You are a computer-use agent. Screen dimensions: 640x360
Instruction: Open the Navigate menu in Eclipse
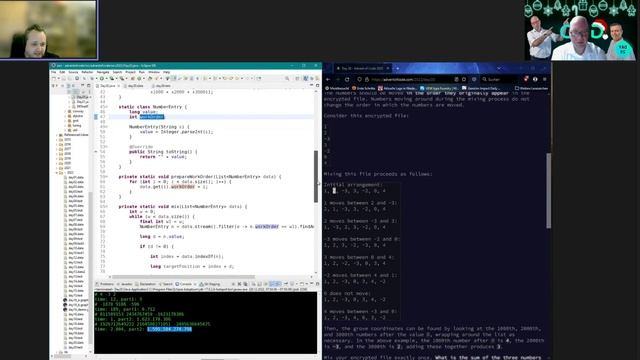tap(103, 72)
